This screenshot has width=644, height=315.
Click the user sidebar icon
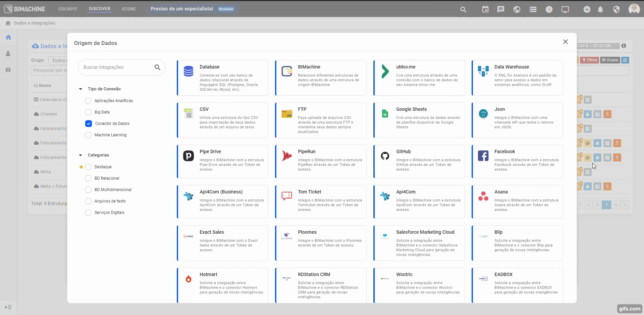[x=8, y=53]
